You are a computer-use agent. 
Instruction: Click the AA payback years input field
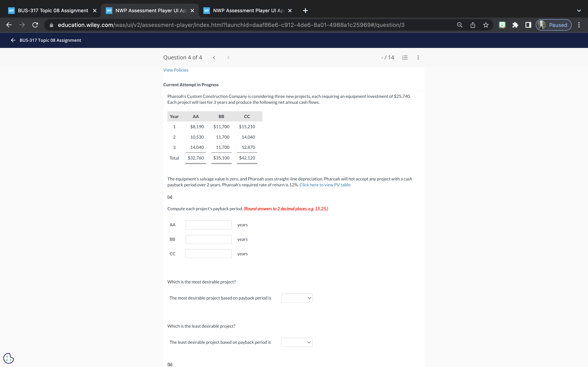coord(208,225)
